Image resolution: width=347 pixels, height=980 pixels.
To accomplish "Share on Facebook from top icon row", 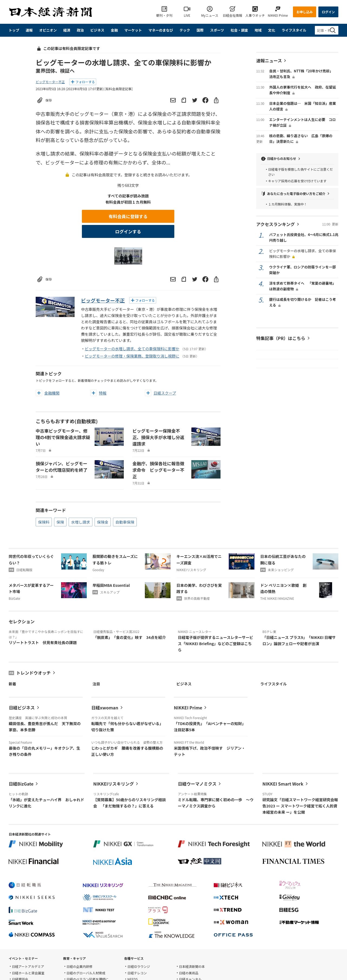I will click(x=205, y=100).
